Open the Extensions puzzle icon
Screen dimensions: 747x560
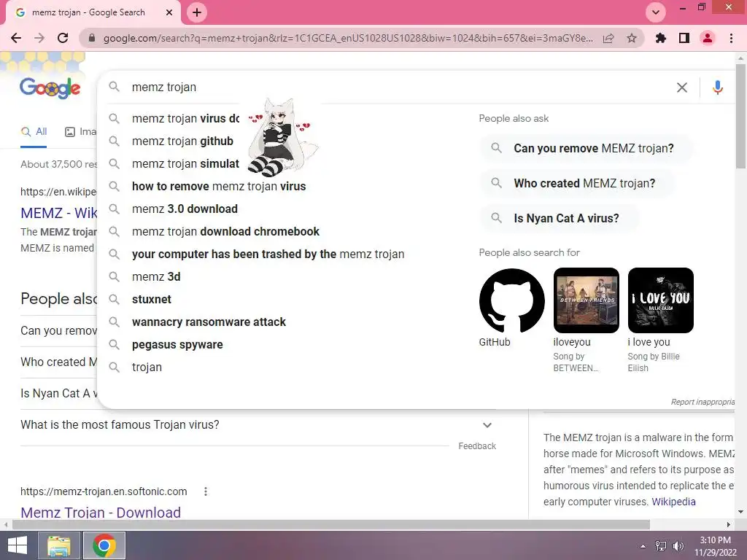click(x=660, y=38)
